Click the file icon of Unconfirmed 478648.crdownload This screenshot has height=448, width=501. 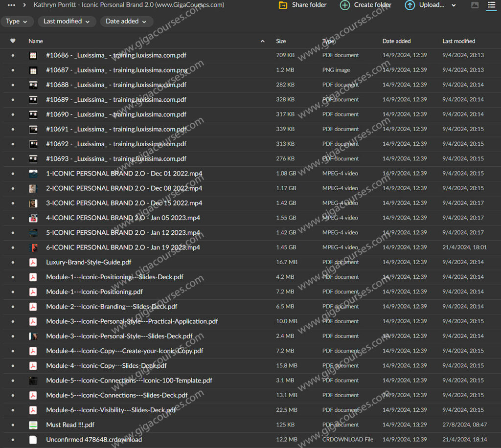point(33,440)
